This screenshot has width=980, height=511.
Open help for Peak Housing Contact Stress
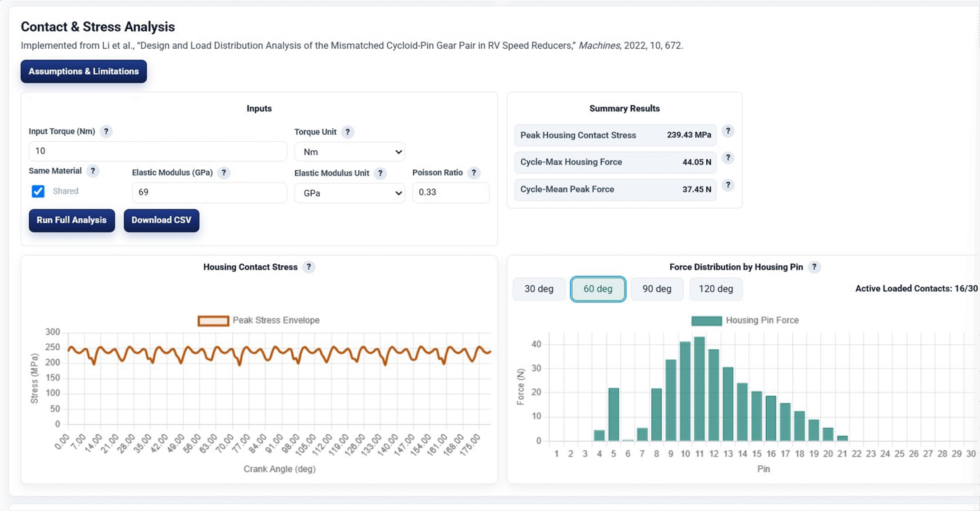[728, 131]
